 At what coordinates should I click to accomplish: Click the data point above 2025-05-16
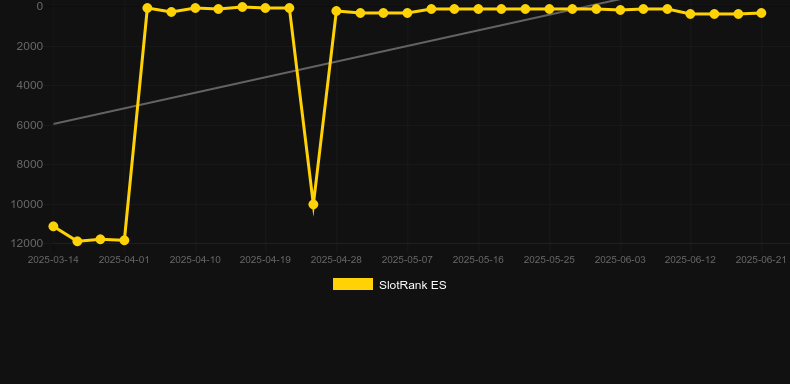478,9
